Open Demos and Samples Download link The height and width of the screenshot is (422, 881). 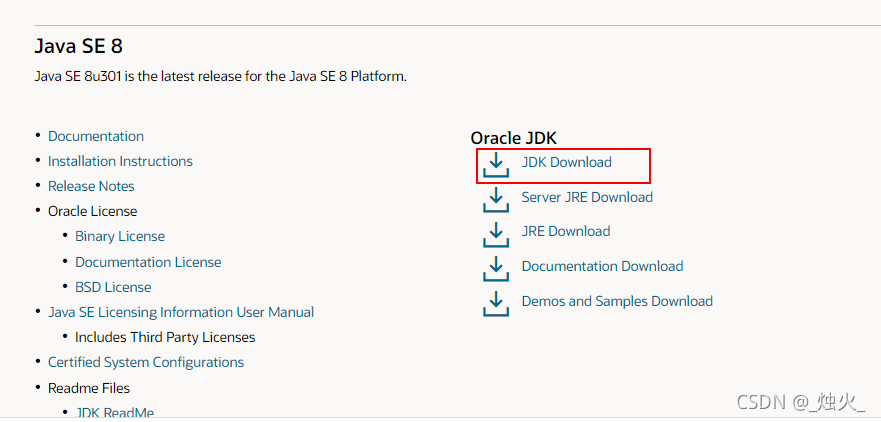pyautogui.click(x=617, y=301)
